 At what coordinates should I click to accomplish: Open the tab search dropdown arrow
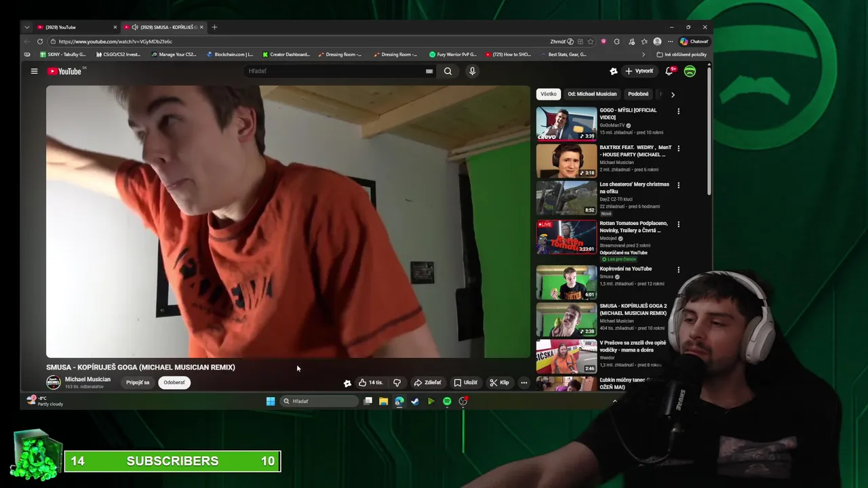click(x=26, y=27)
